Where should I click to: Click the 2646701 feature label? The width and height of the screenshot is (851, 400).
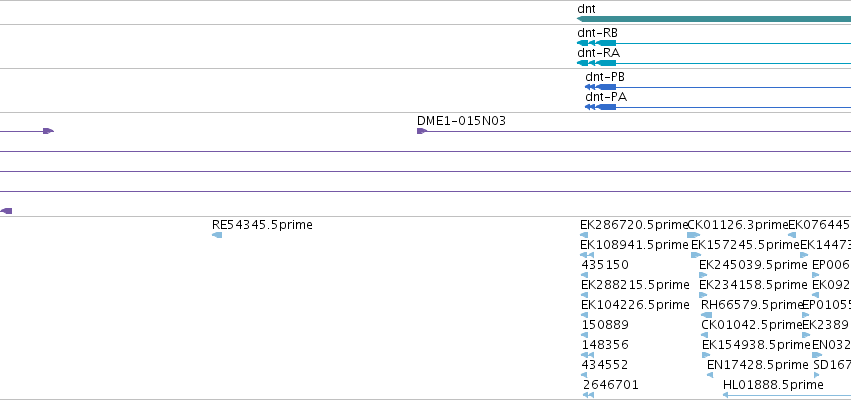pyautogui.click(x=611, y=385)
